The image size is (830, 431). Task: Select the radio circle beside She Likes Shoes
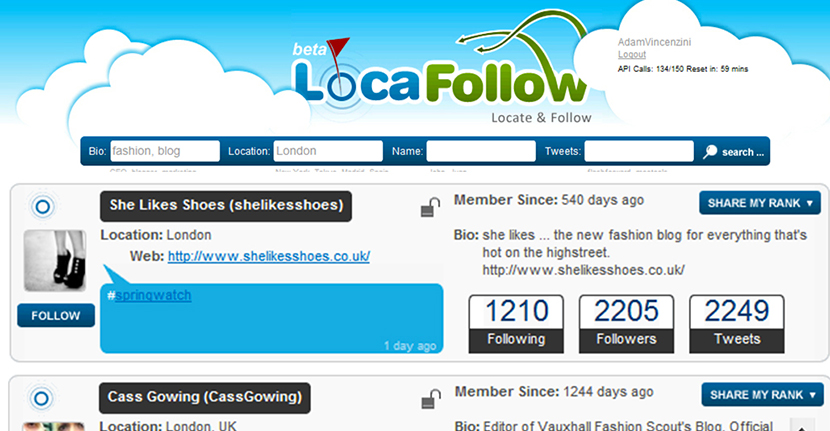pyautogui.click(x=43, y=206)
